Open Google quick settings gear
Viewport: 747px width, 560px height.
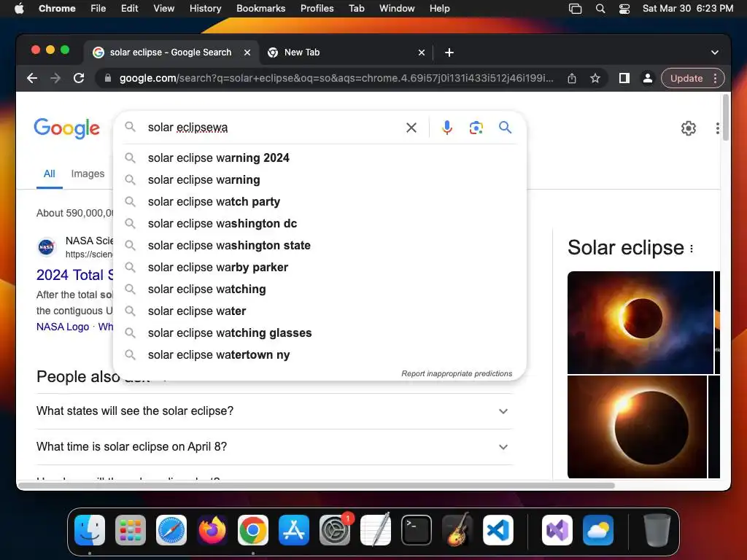pyautogui.click(x=689, y=128)
